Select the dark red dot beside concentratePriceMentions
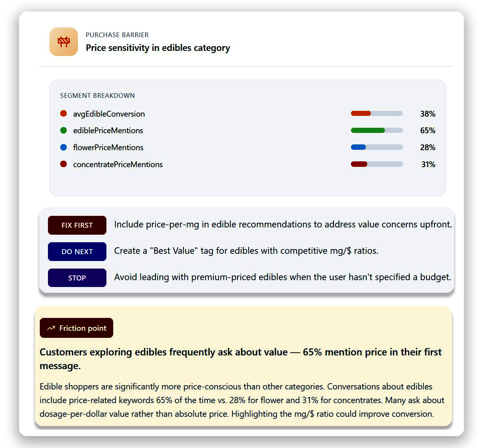 (x=63, y=164)
